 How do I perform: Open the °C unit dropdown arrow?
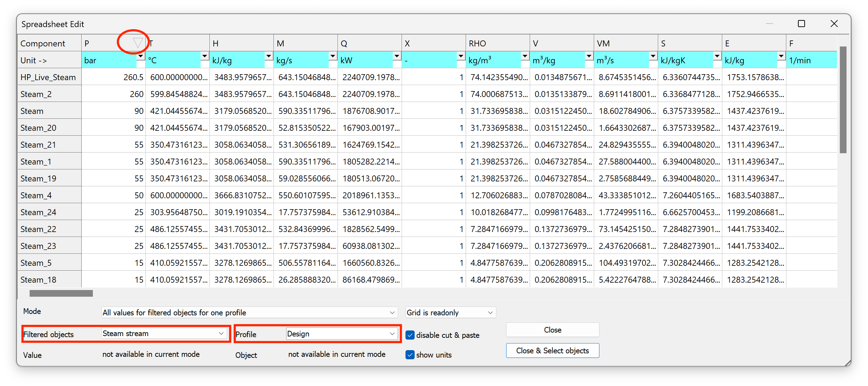[205, 56]
